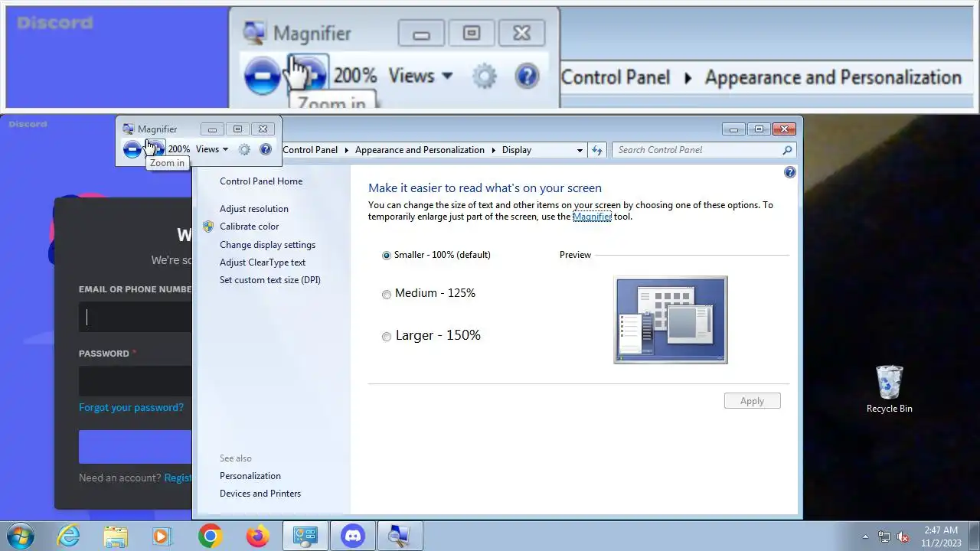Screen dimensions: 980x551
Task: Show hidden tray icons arrow
Action: 866,536
